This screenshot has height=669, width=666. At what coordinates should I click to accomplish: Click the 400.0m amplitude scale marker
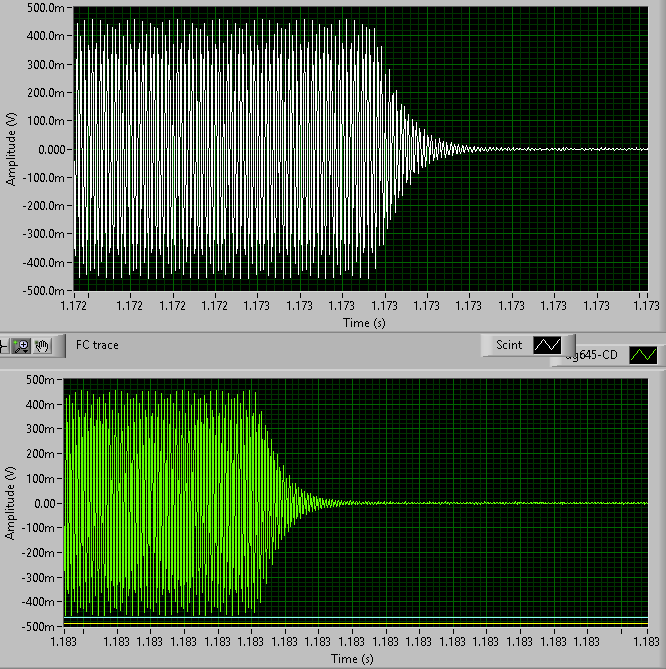tap(46, 36)
